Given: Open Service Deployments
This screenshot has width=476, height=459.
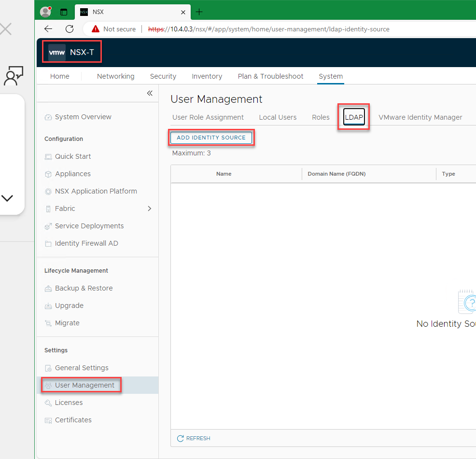Looking at the screenshot, I should (x=89, y=226).
